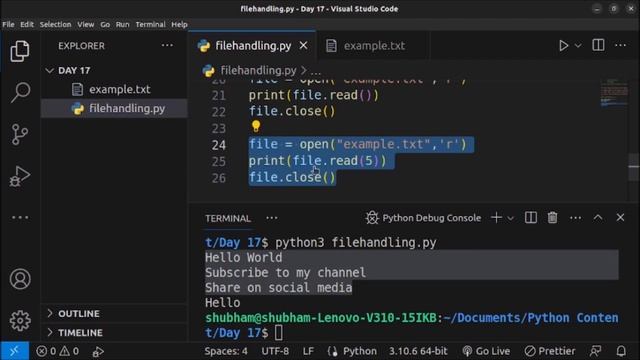Open Explorer Views and More Actions ellipsis
Viewport: 640px width, 360px height.
click(167, 45)
